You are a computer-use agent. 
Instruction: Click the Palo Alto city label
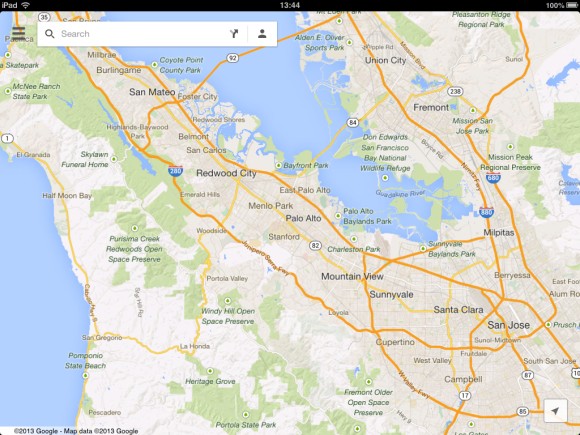303,219
